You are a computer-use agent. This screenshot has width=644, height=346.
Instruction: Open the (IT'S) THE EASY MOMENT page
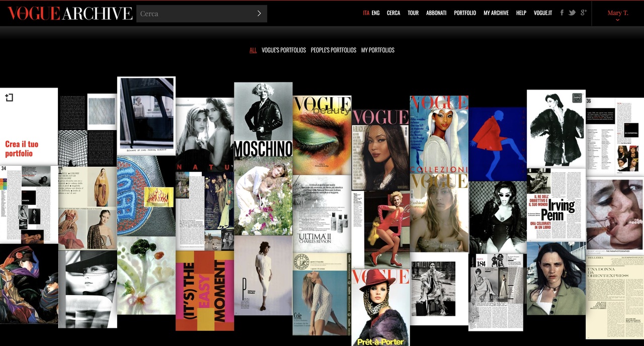[x=205, y=291]
